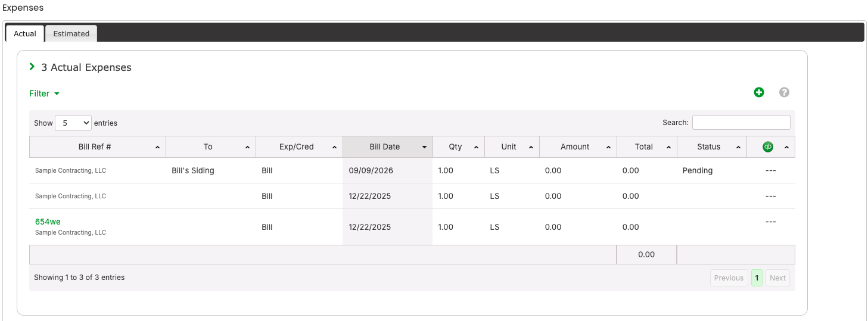Sort table by Unit column

click(512, 147)
